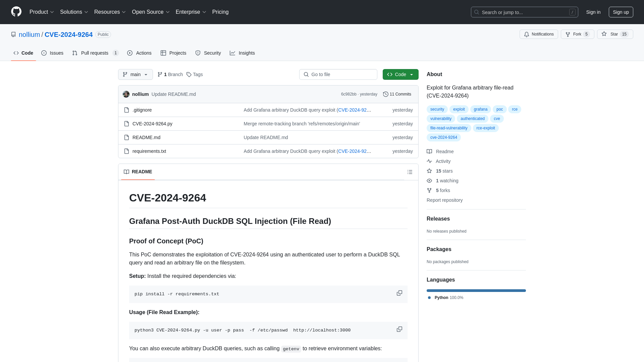Copy the pip install command
The height and width of the screenshot is (362, 644).
pyautogui.click(x=399, y=293)
